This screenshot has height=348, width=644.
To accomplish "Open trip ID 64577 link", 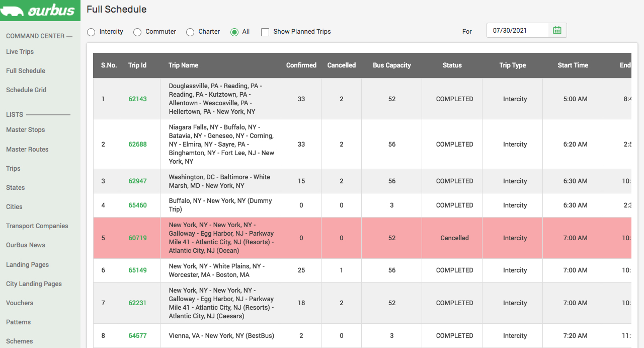I will (x=137, y=335).
